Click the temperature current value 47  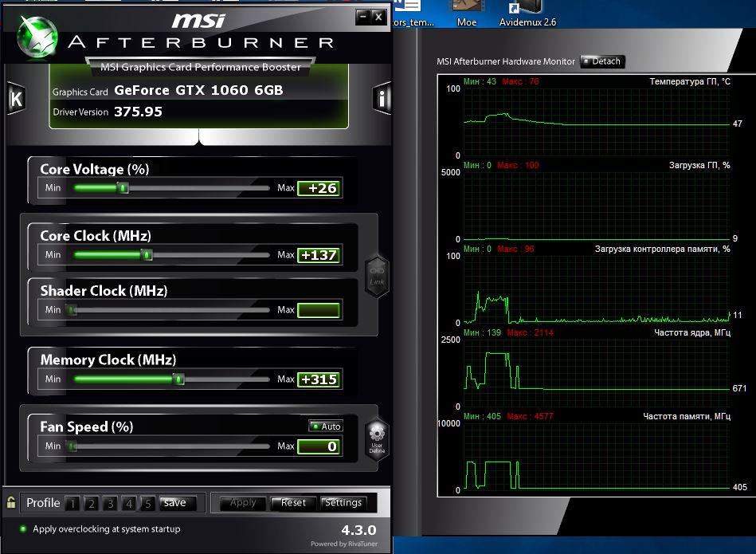(737, 124)
